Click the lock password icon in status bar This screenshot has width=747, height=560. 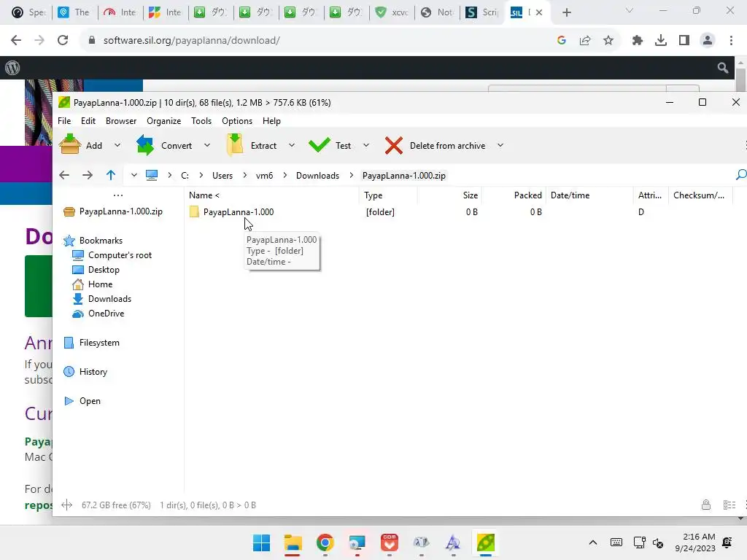(x=706, y=505)
